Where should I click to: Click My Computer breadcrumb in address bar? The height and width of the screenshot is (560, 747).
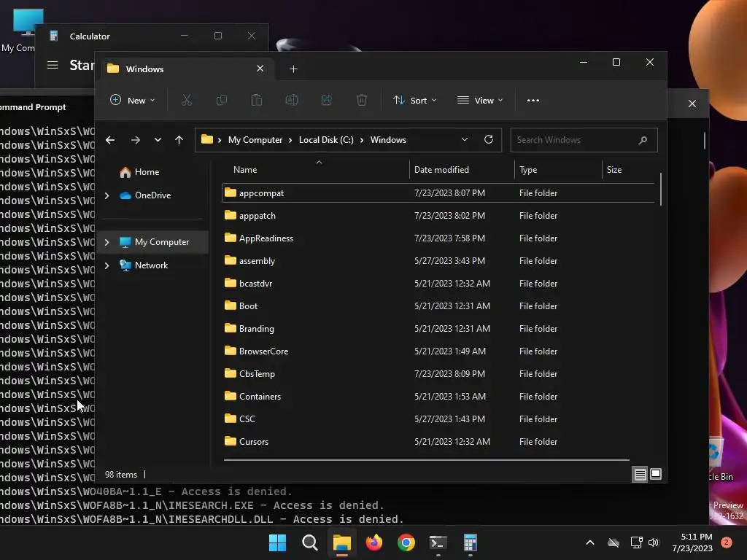(255, 140)
